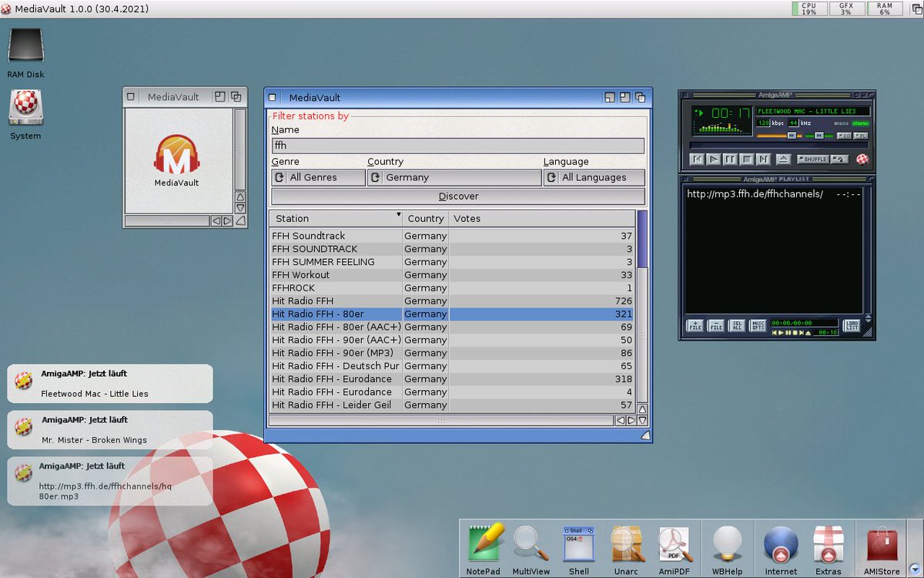Select Hit Radio FFH - Leider Geil
This screenshot has width=924, height=578.
[453, 405]
